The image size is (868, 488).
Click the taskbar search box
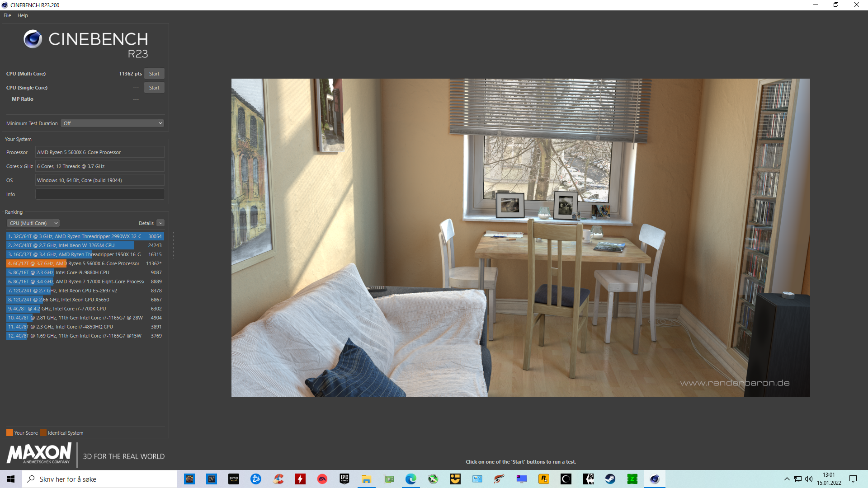pyautogui.click(x=99, y=479)
